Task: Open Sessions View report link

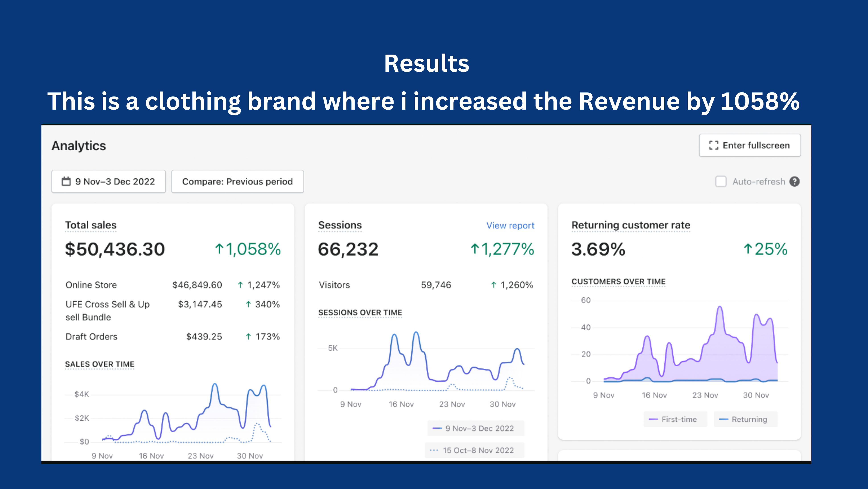Action: tap(510, 226)
